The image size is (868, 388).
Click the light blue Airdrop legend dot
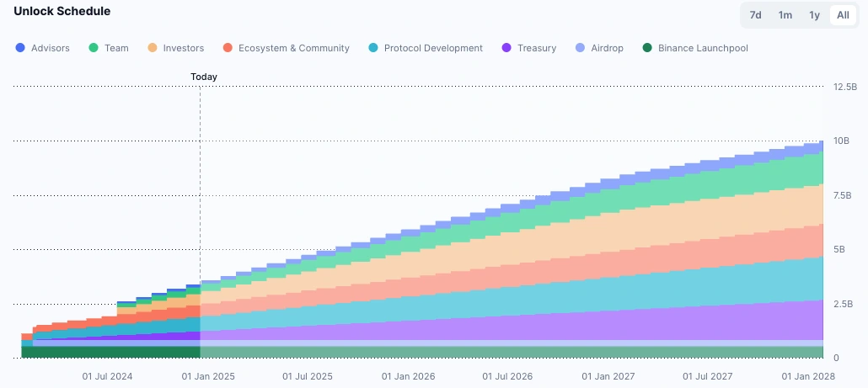pos(580,48)
